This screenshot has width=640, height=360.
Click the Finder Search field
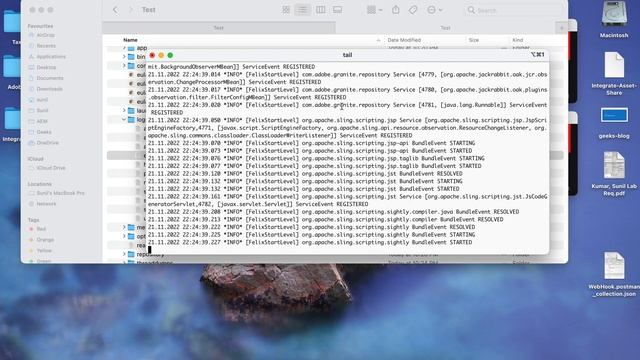[x=512, y=10]
